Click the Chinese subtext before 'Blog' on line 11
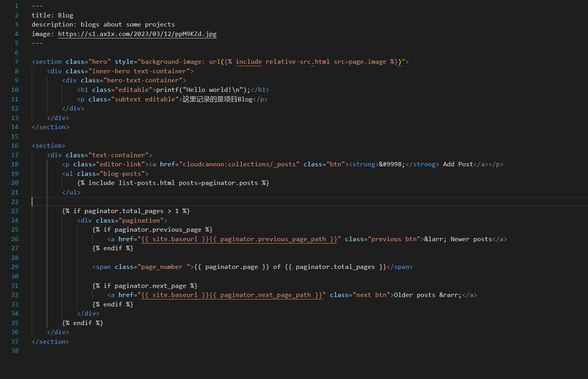This screenshot has width=588, height=379. point(210,99)
